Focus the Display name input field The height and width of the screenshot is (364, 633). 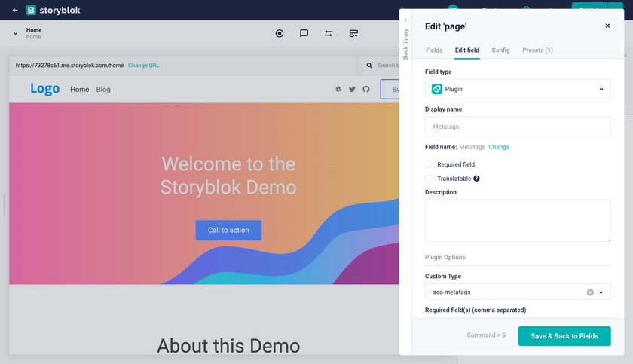[518, 127]
